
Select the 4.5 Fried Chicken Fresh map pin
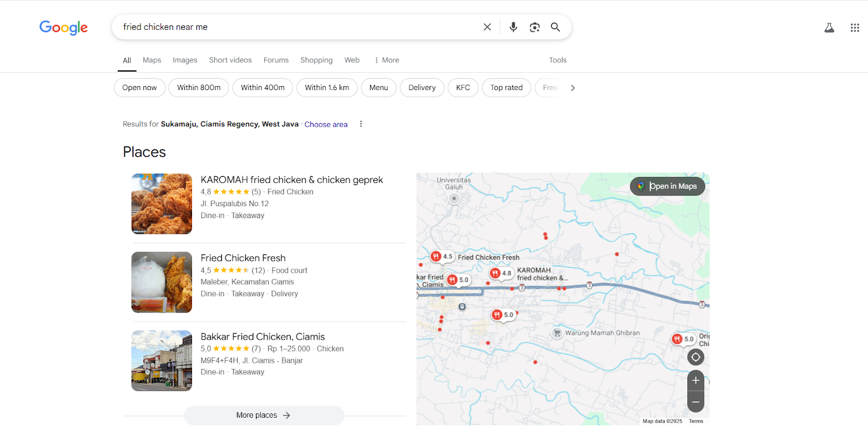(x=441, y=257)
